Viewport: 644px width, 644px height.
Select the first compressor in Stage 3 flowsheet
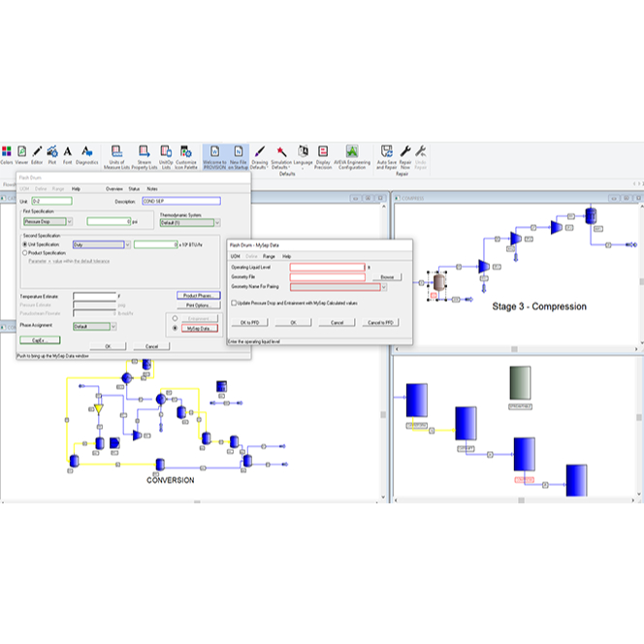point(484,266)
